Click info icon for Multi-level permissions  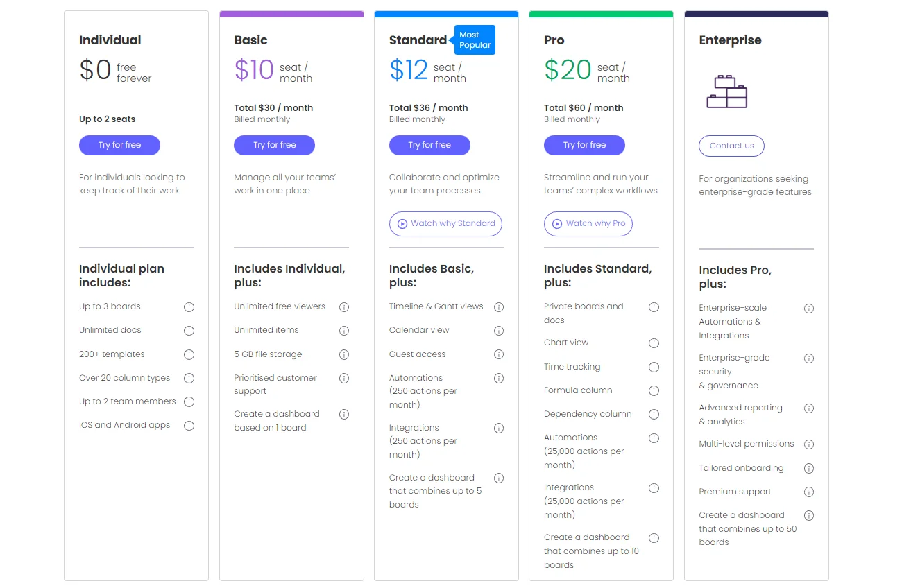click(808, 444)
